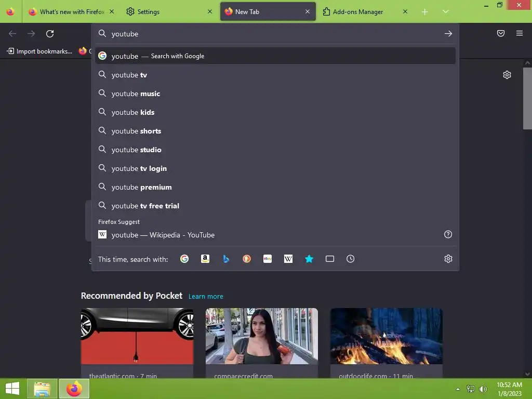Open File Explorer from the taskbar

[42, 389]
